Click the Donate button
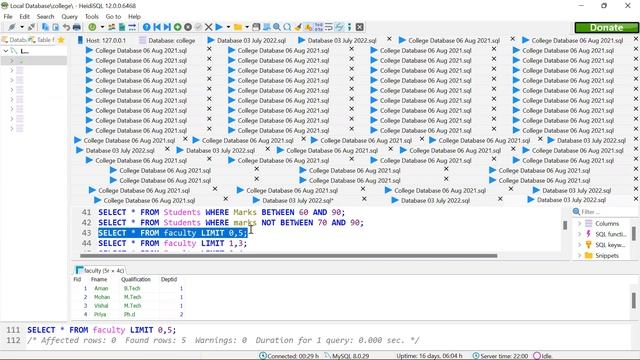The height and width of the screenshot is (360, 640). coord(606,27)
